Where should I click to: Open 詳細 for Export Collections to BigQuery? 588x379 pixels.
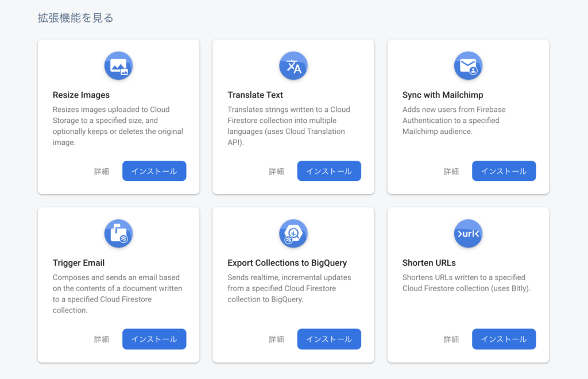276,339
